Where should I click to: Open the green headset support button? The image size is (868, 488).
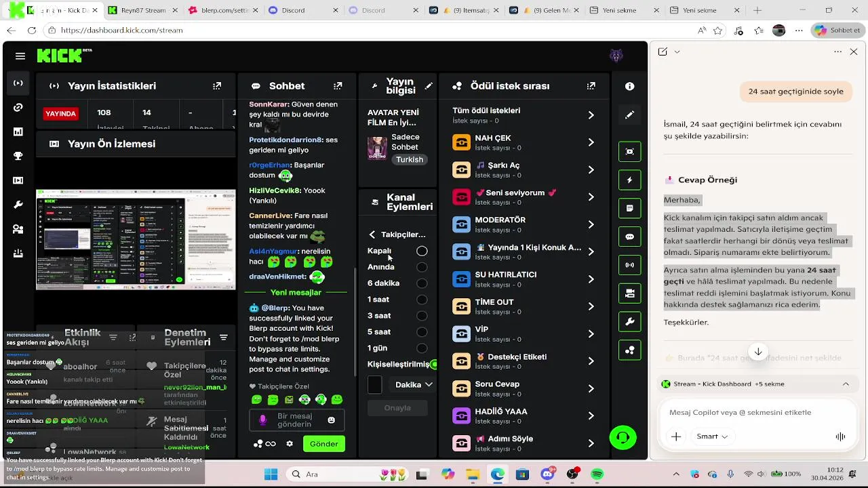pos(623,437)
